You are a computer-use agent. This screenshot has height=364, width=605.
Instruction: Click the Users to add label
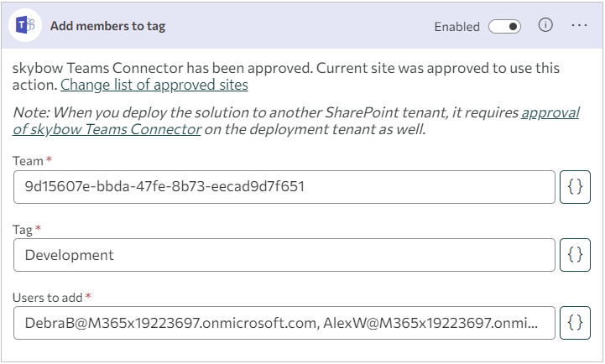(x=48, y=298)
